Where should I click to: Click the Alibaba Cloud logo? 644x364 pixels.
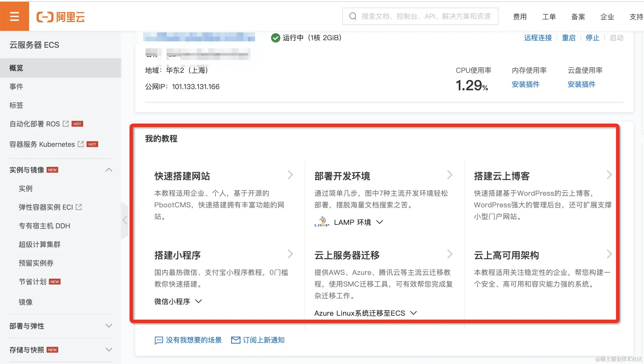tap(61, 17)
